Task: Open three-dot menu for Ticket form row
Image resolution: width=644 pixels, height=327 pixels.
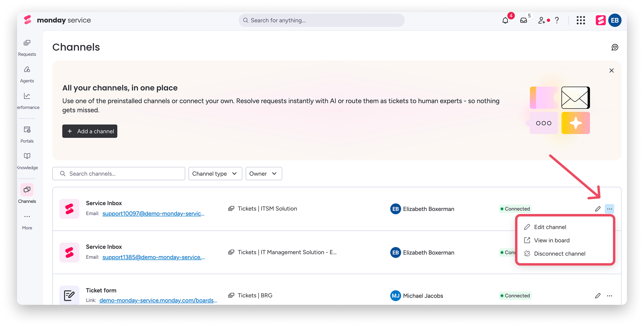Action: tap(610, 296)
